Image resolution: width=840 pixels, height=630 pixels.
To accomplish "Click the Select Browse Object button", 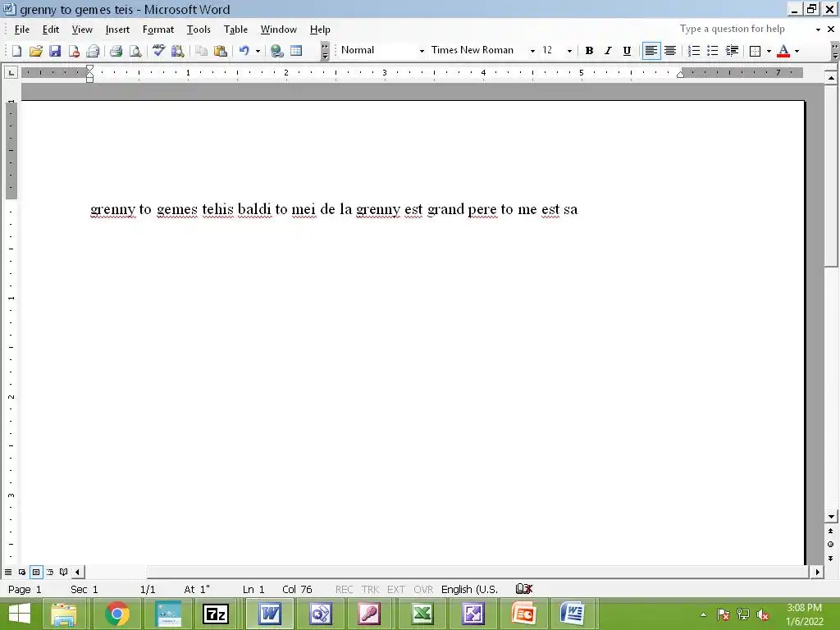I will pyautogui.click(x=830, y=545).
